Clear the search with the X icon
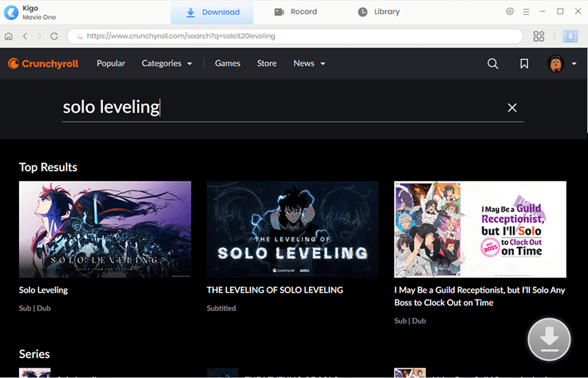Viewport: 588px width, 378px height. [512, 107]
